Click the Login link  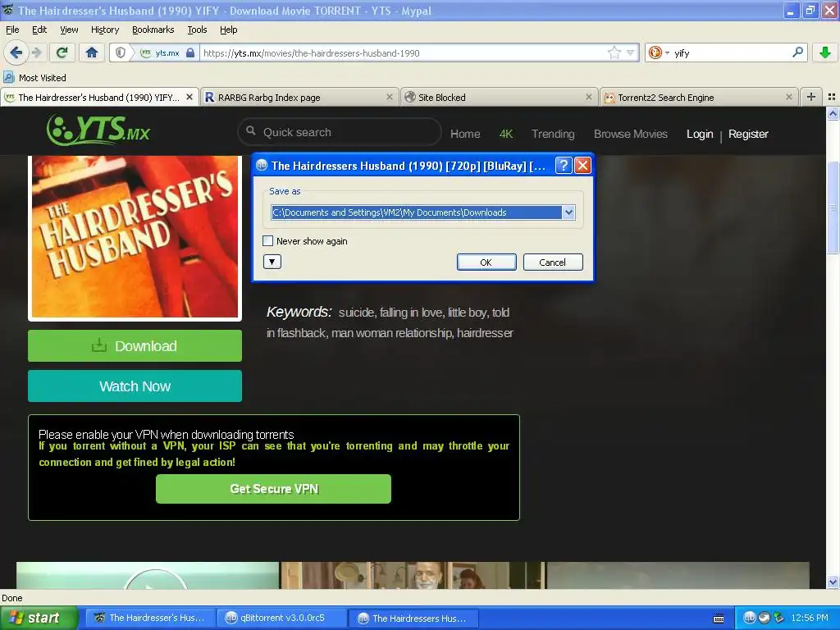[x=700, y=134]
